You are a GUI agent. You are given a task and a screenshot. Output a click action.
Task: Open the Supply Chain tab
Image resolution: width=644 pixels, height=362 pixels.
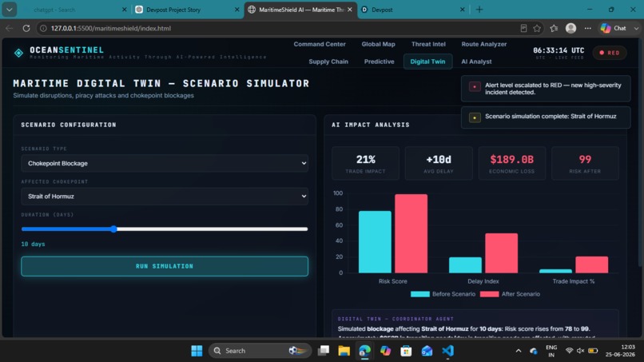coord(328,62)
